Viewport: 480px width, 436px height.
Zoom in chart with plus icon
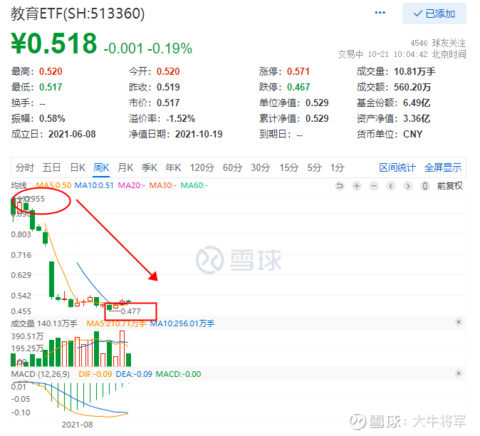pyautogui.click(x=357, y=186)
